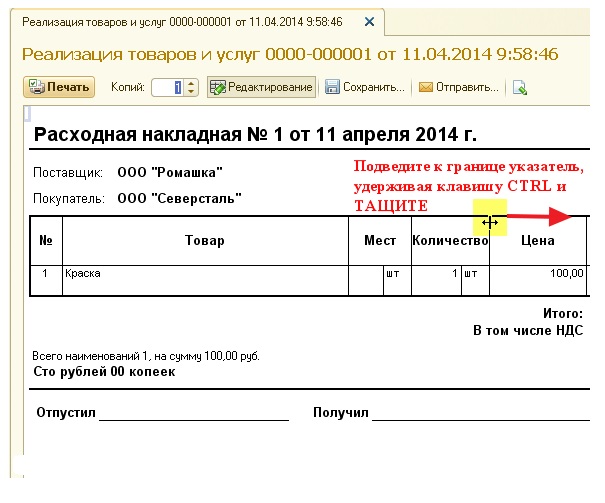This screenshot has width=605, height=503.
Task: Click the Итого: total label
Action: click(x=563, y=313)
